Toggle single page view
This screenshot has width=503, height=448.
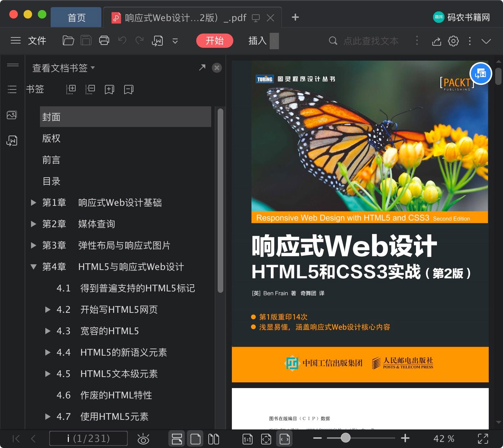(195, 439)
